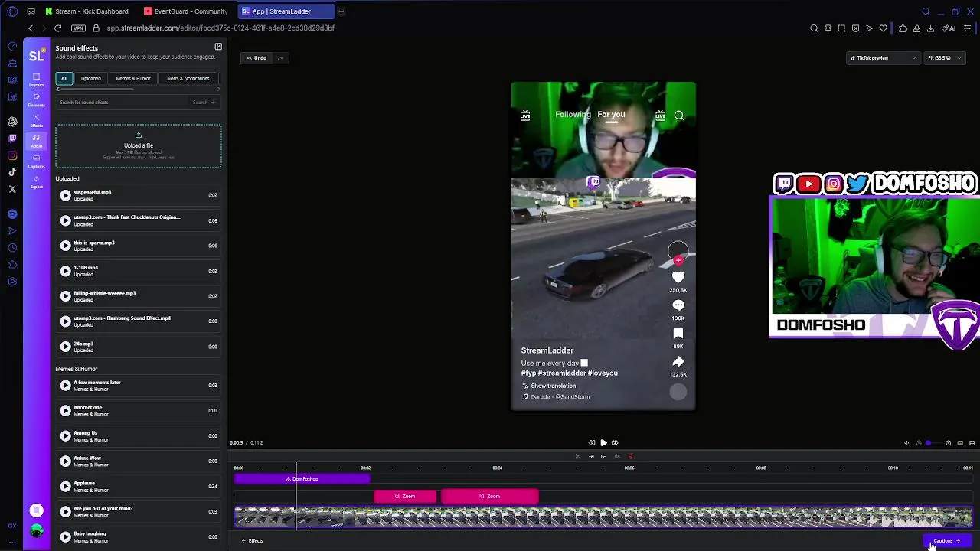The image size is (980, 551).
Task: Play the 'A few moments later' sound
Action: click(x=65, y=386)
